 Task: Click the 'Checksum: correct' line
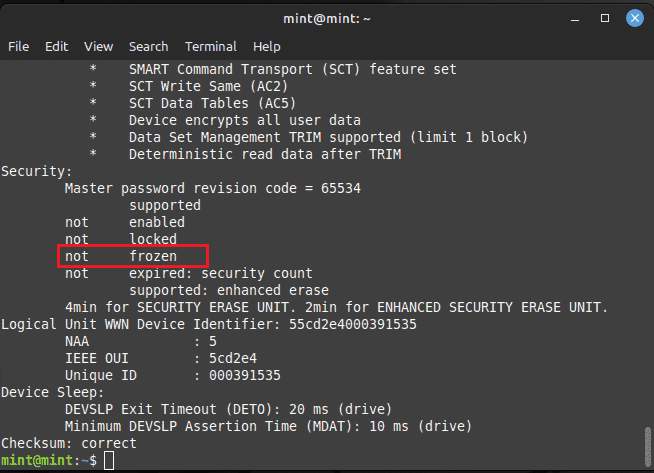pyautogui.click(x=69, y=443)
